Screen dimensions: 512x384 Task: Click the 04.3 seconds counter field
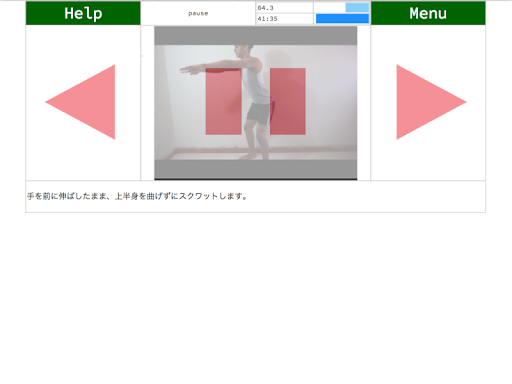click(285, 8)
